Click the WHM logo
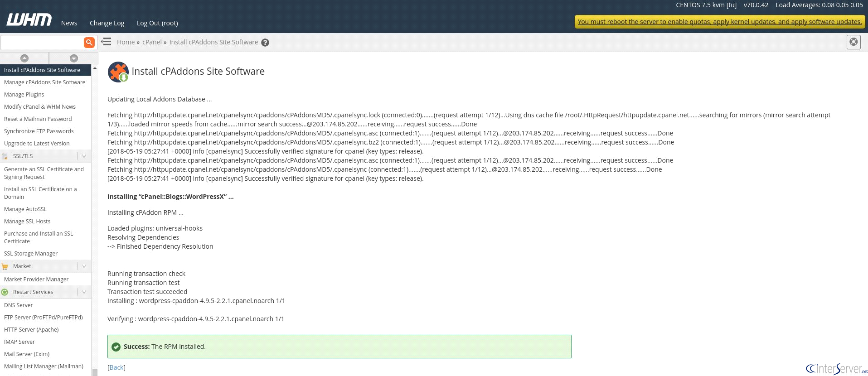 click(x=29, y=20)
